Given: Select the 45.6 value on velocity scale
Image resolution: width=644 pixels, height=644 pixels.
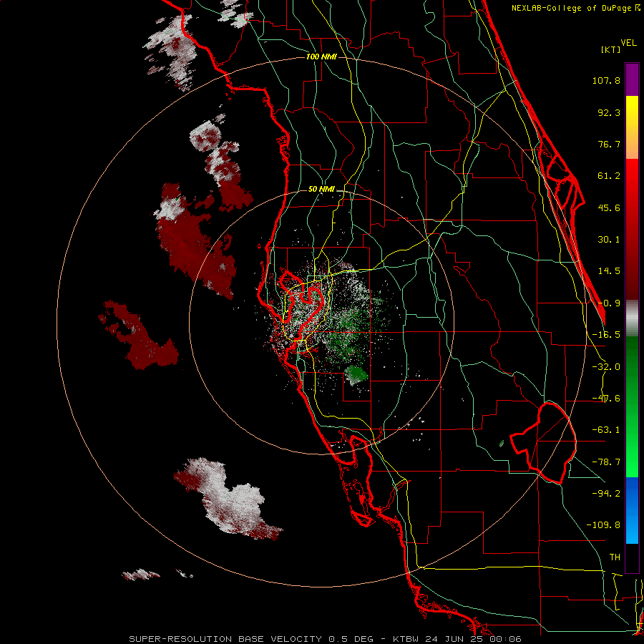Looking at the screenshot, I should tap(609, 208).
